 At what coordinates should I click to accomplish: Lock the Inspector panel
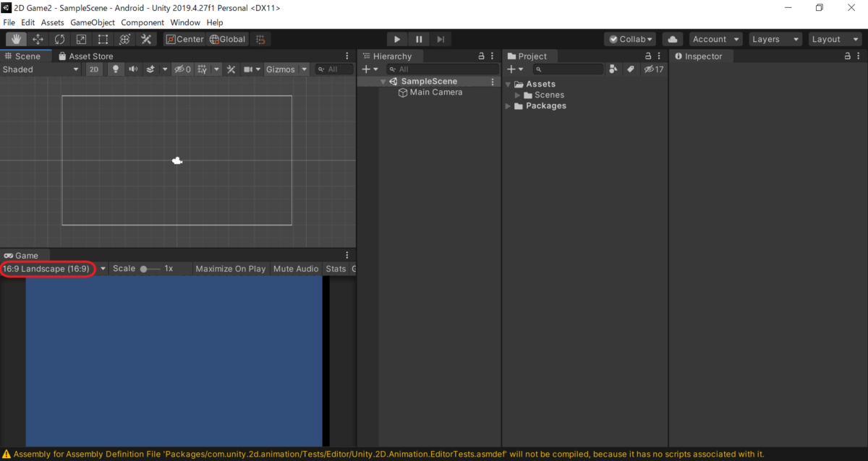click(x=848, y=56)
